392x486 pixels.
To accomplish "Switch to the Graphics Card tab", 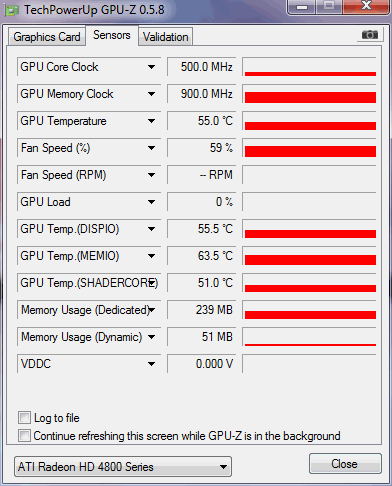I will pyautogui.click(x=47, y=37).
